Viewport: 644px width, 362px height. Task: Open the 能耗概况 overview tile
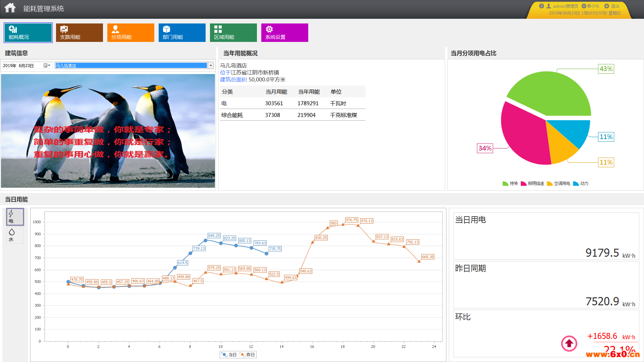click(x=28, y=33)
